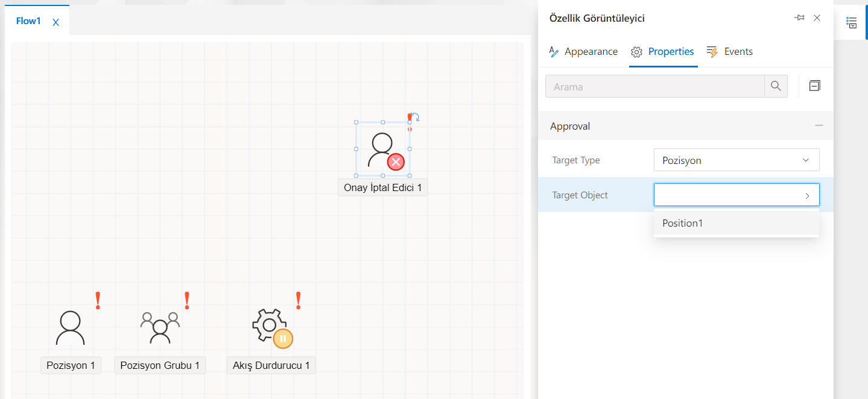The height and width of the screenshot is (399, 868).
Task: Click the Arama search input field
Action: click(654, 86)
